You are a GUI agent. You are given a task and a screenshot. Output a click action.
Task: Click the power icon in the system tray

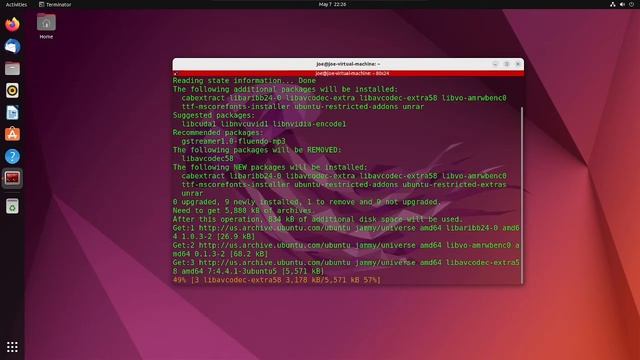click(631, 4)
